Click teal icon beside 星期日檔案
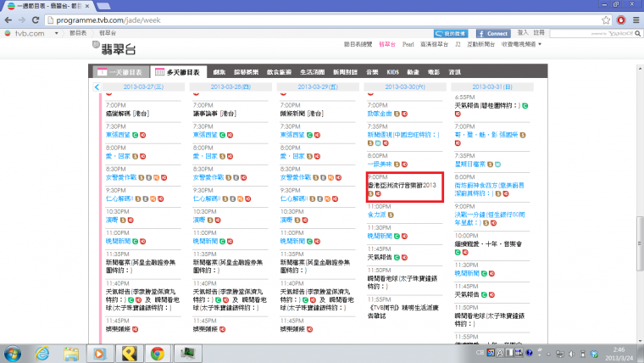Screen dimensions: 644x363 497,165
